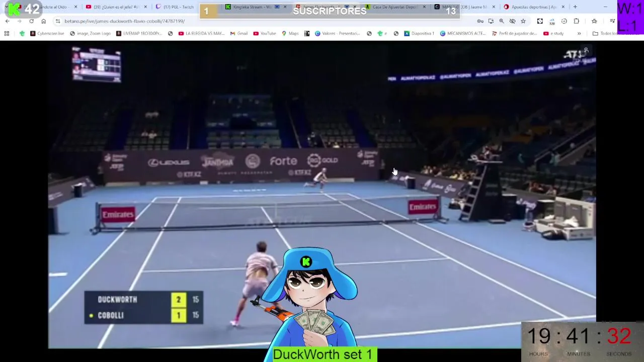Viewport: 644px width, 362px height.
Task: Open the black square extension icon
Action: point(540,21)
